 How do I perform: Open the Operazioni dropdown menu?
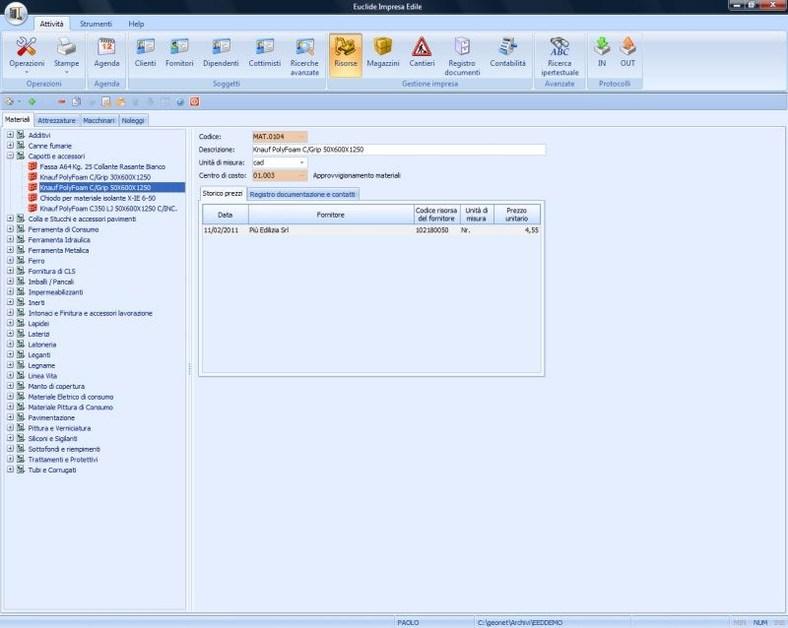pyautogui.click(x=27, y=55)
